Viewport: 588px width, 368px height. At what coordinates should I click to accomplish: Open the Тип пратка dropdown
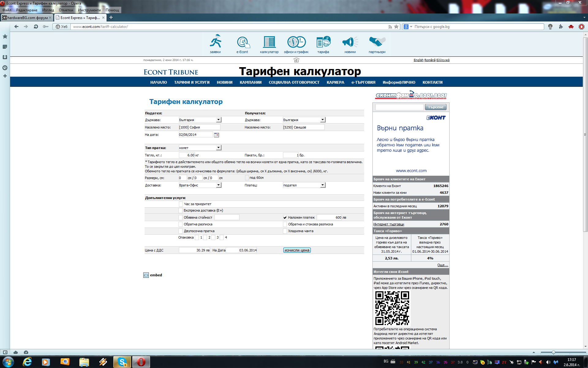pyautogui.click(x=218, y=148)
